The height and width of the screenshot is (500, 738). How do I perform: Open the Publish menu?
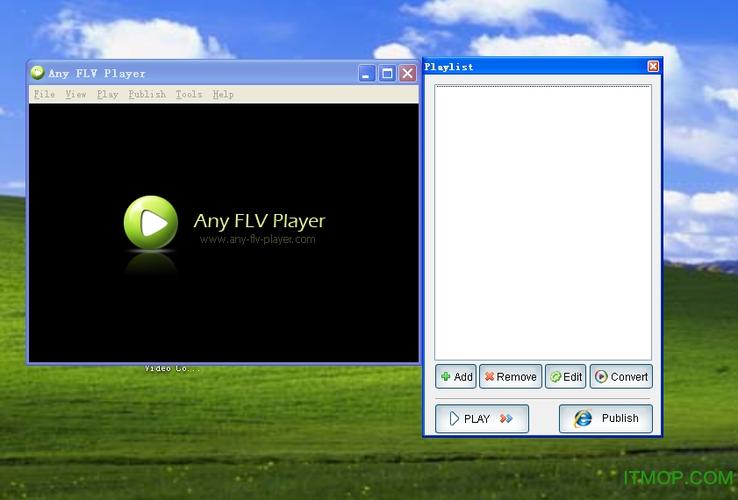(x=147, y=94)
